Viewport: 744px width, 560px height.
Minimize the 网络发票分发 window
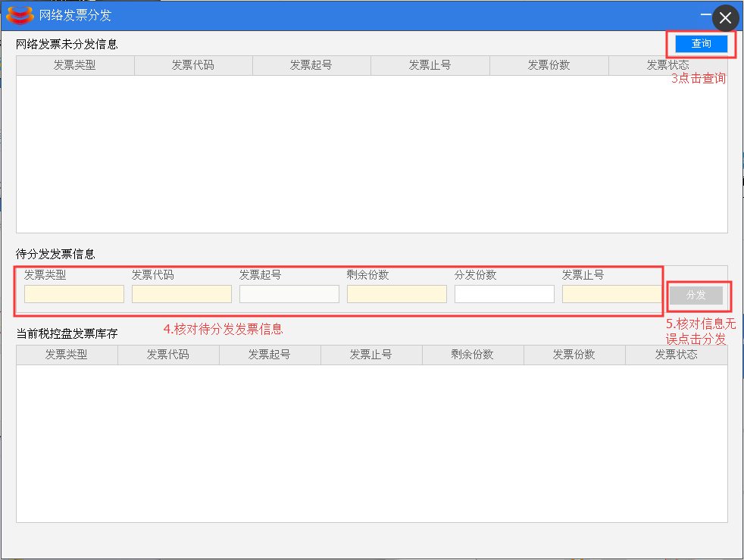coord(705,14)
